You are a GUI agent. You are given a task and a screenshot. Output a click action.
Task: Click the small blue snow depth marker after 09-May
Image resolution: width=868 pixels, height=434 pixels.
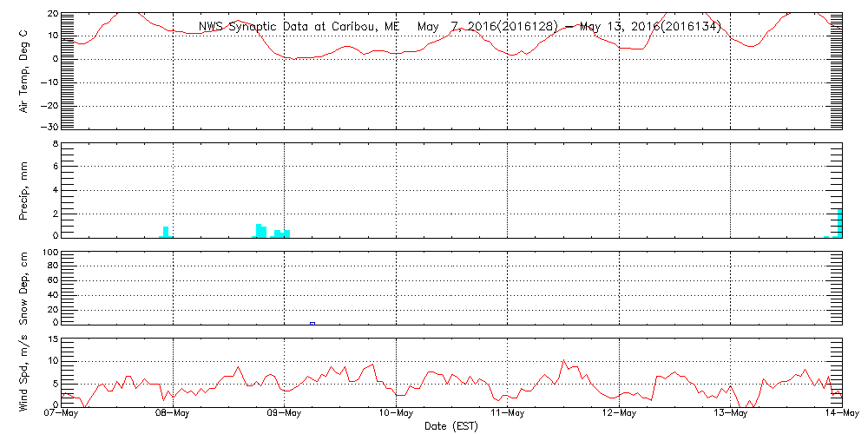coord(312,323)
